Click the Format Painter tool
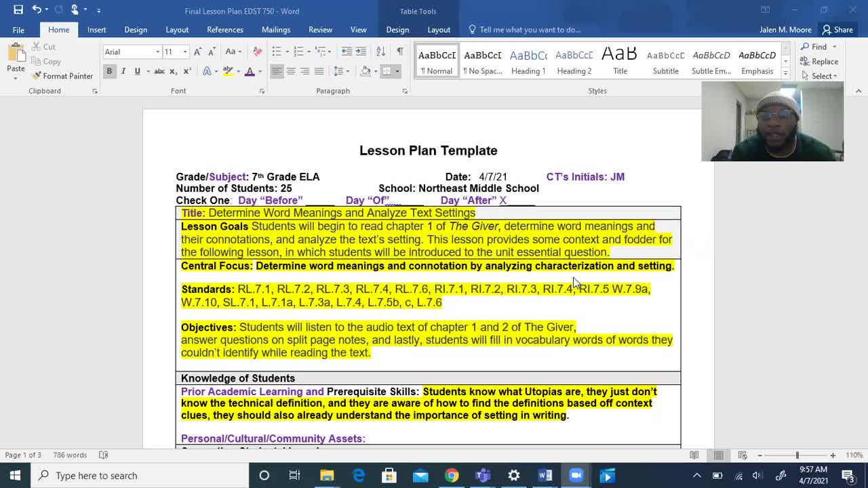This screenshot has height=488, width=868. [62, 76]
